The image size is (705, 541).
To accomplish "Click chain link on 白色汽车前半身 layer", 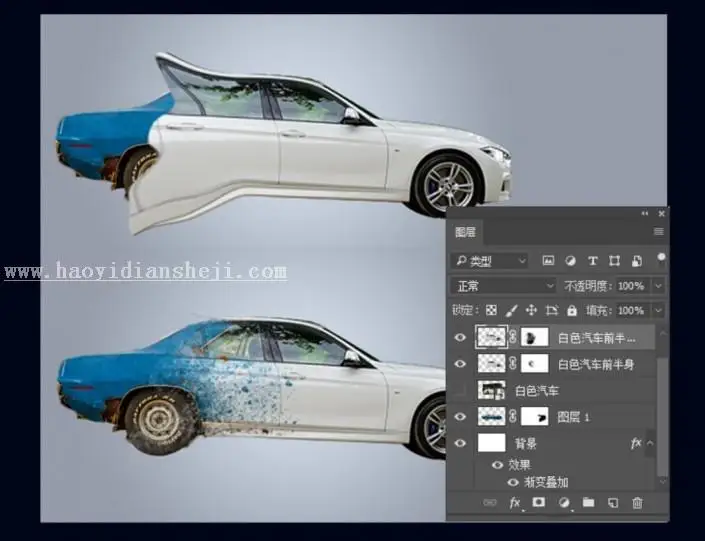I will 513,364.
